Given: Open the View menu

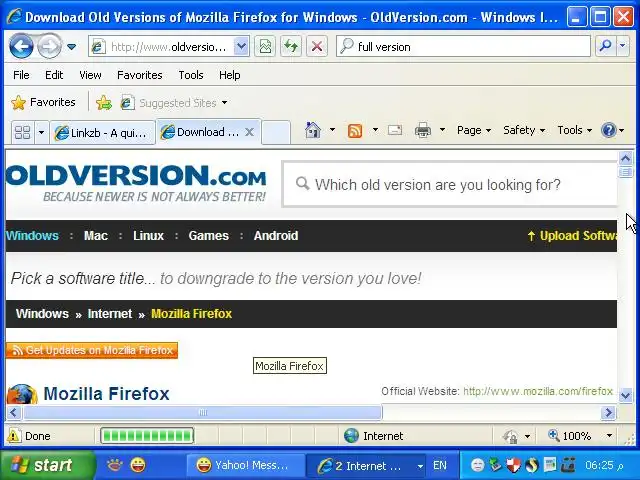Looking at the screenshot, I should click(90, 75).
